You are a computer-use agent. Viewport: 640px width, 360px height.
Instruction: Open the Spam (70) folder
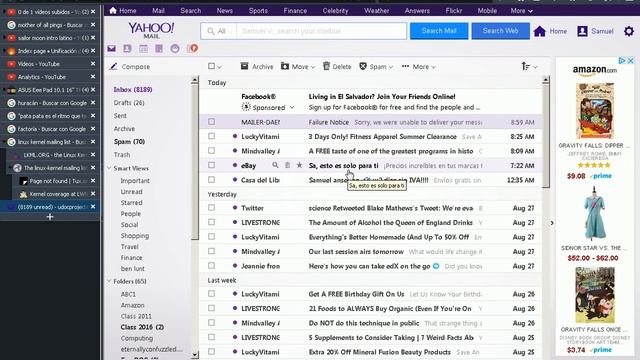click(129, 142)
